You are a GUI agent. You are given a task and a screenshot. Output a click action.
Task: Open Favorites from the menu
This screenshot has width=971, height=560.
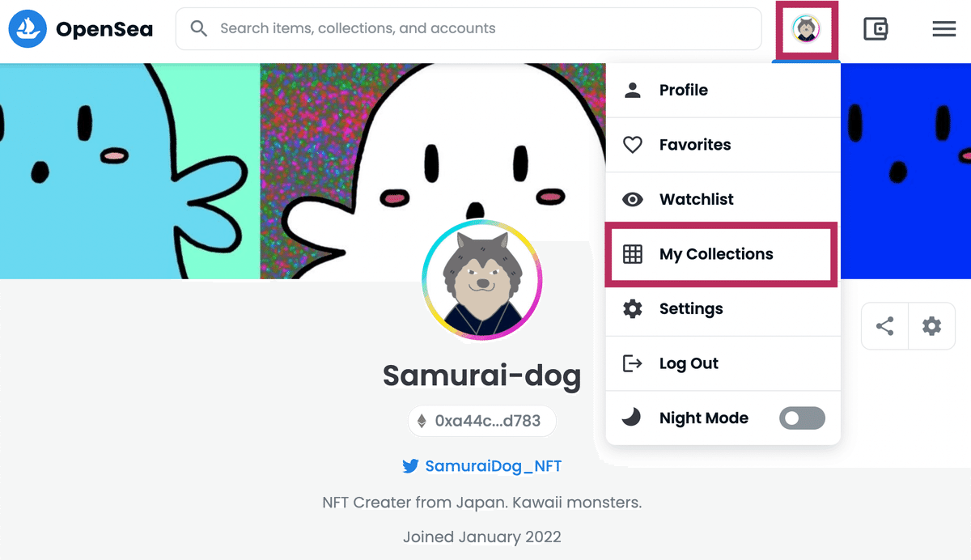tap(723, 145)
